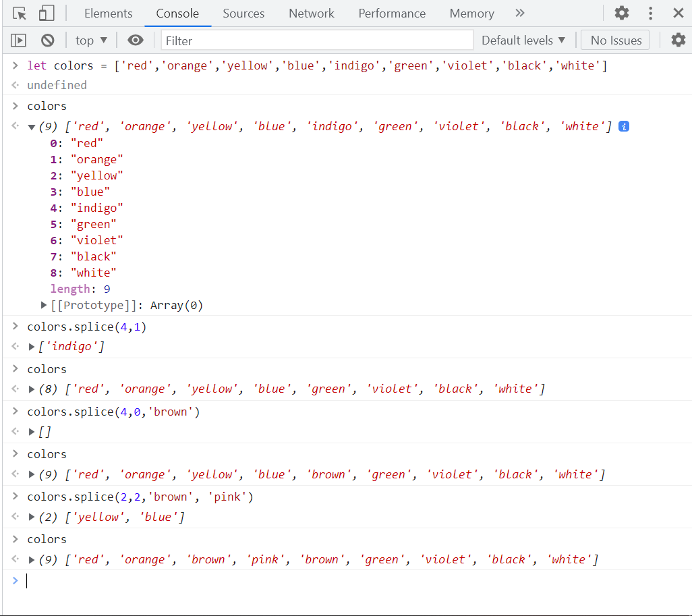Select the 4: "indigo" array entry
692x616 pixels.
86,208
